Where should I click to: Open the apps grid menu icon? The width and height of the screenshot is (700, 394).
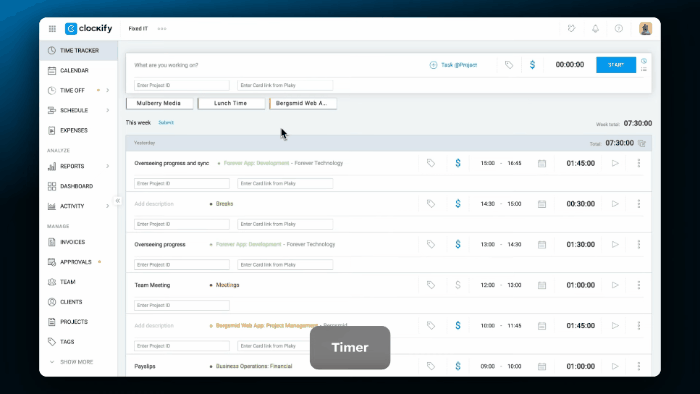coord(52,29)
